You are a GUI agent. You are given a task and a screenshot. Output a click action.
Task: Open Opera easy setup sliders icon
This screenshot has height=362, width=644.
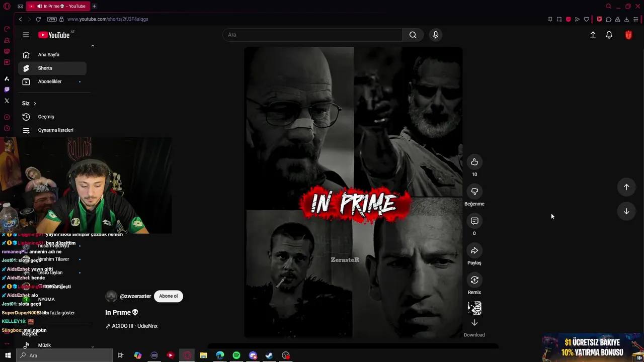tap(636, 19)
